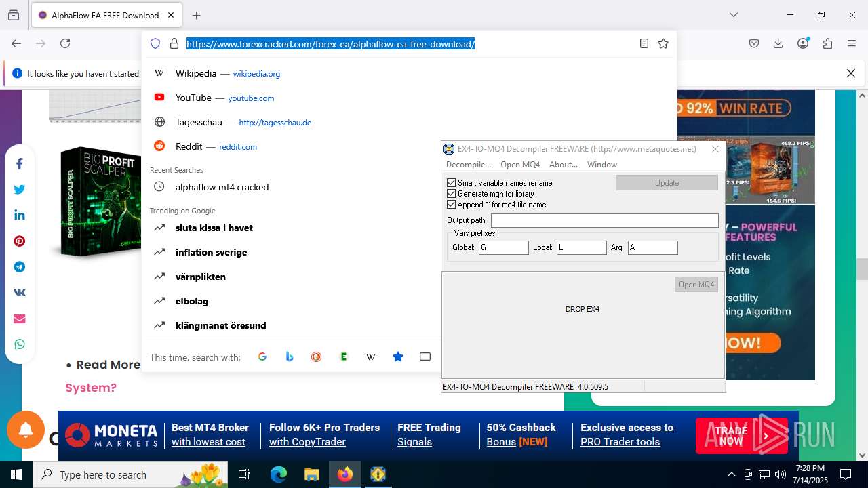Open Best MT4 Broker banner link
This screenshot has height=488, width=868.
click(x=210, y=434)
